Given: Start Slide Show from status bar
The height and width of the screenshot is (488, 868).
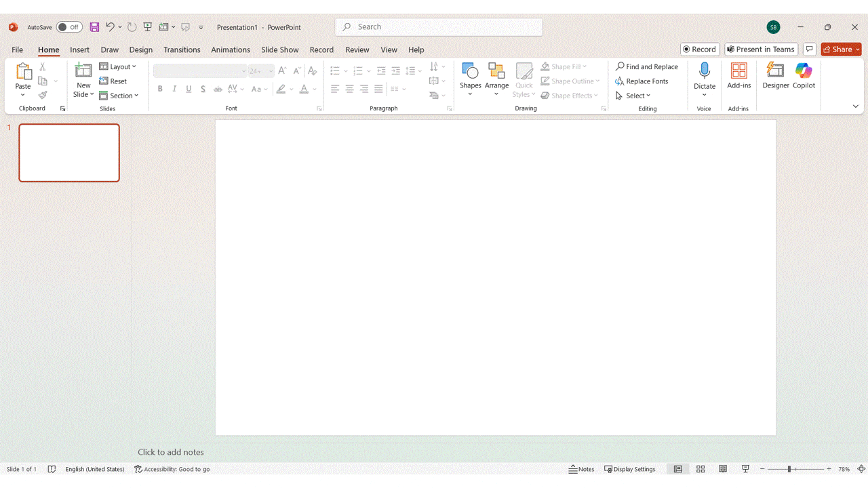Looking at the screenshot, I should (746, 469).
